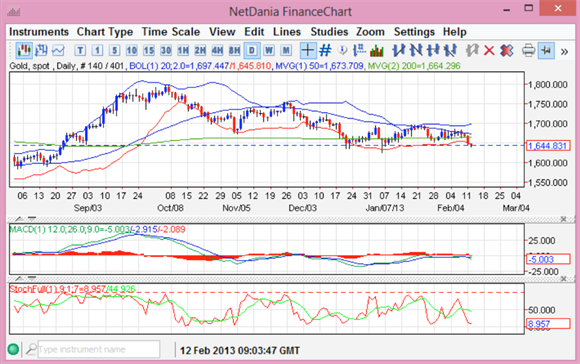Viewport: 580px width, 364px height.
Task: Expand hidden toolbar items chevron
Action: coord(564,51)
